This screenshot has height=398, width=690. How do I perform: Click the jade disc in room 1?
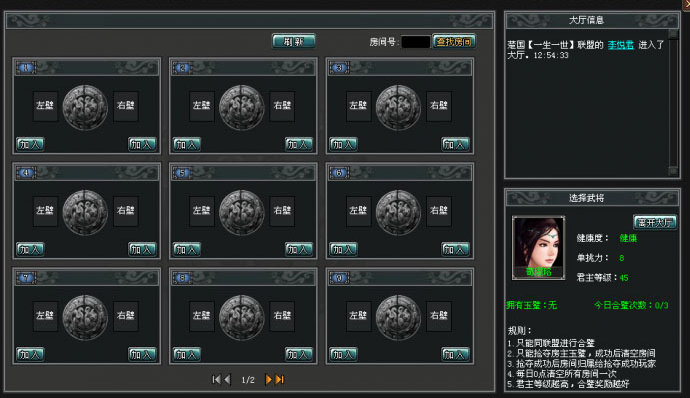tap(85, 107)
